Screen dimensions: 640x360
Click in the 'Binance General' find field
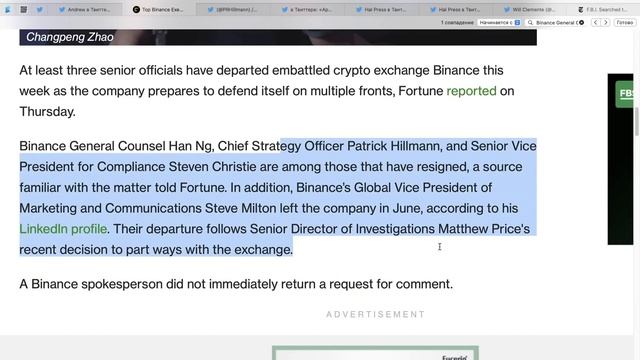point(556,22)
